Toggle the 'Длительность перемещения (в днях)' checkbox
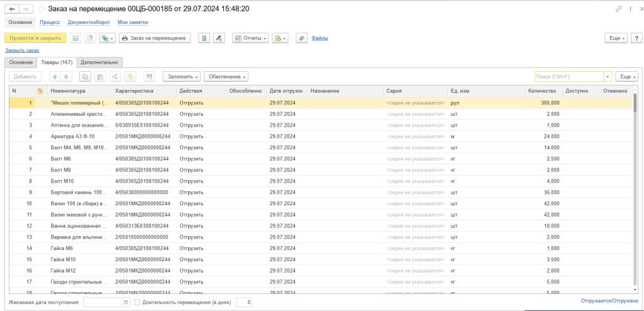The width and height of the screenshot is (644, 311). (x=138, y=303)
